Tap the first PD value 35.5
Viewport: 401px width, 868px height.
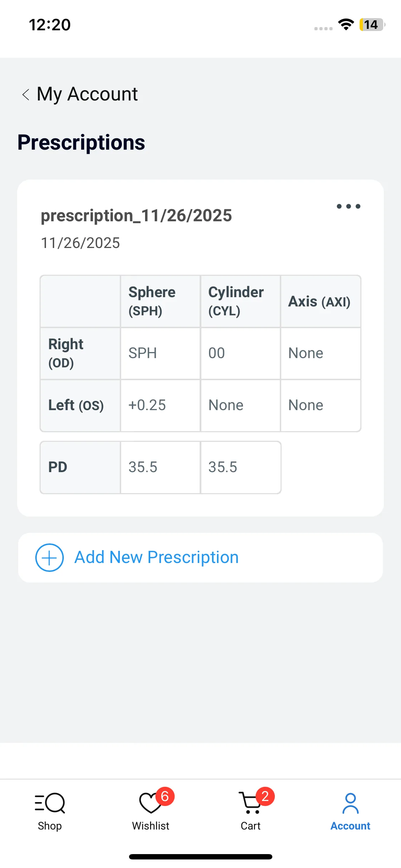click(x=143, y=467)
